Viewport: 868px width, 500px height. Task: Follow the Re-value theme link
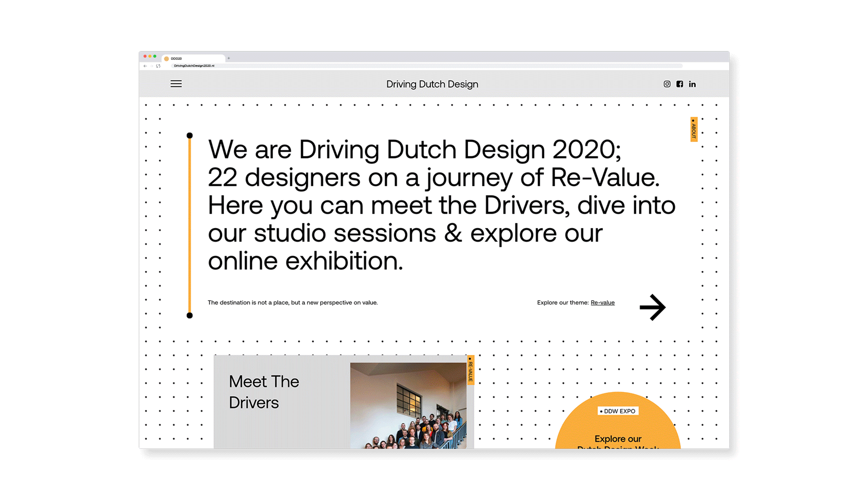point(602,303)
